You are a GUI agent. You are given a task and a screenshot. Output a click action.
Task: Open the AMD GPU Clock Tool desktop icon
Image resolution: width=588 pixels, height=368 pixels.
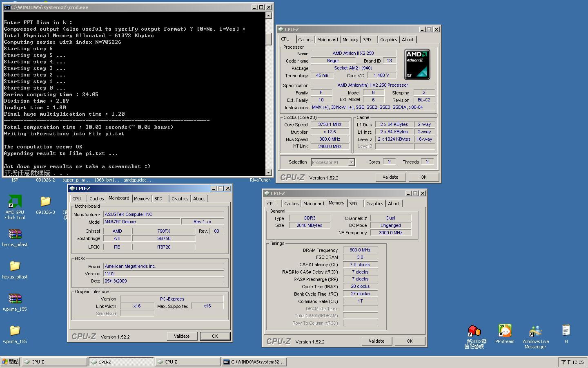point(15,201)
